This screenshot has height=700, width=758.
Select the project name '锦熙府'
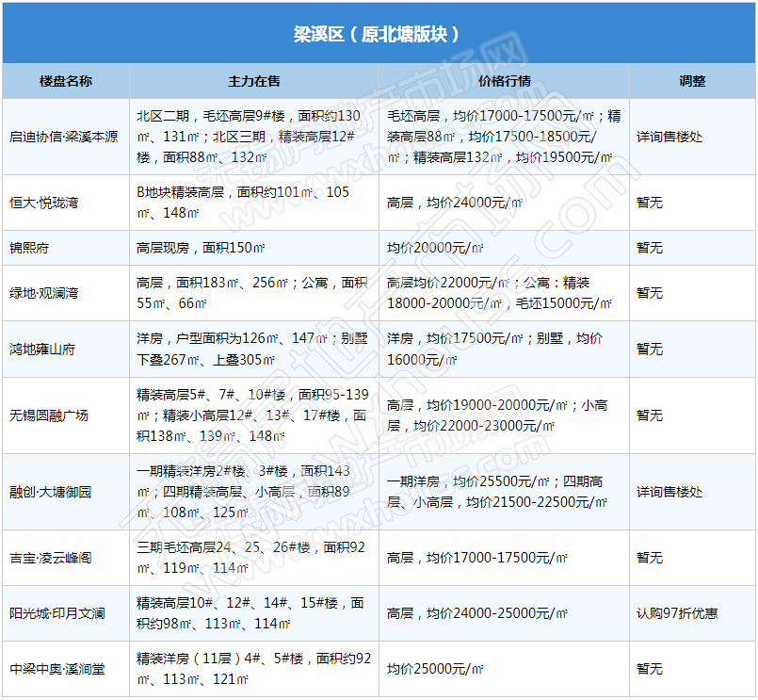pyautogui.click(x=29, y=248)
